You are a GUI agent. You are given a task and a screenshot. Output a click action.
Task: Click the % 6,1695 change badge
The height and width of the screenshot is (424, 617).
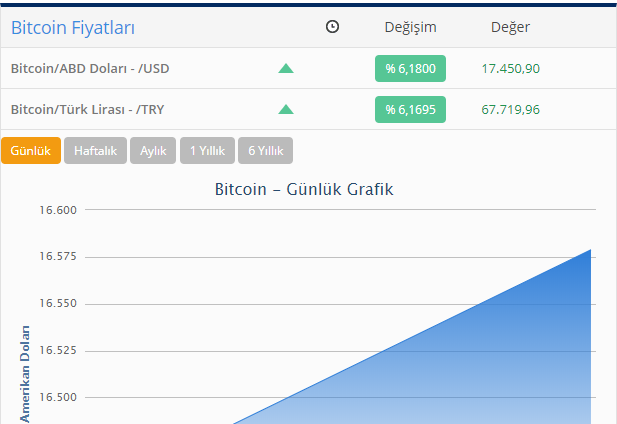(410, 109)
